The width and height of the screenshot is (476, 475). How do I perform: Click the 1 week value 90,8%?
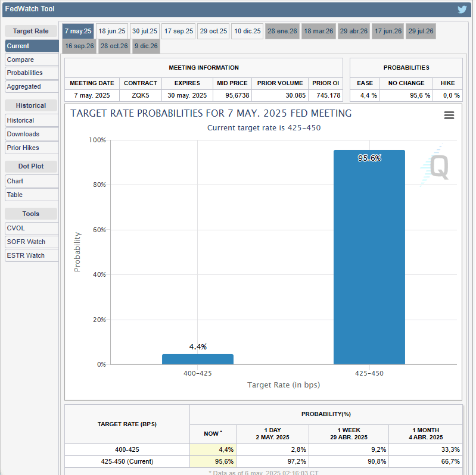tap(349, 461)
